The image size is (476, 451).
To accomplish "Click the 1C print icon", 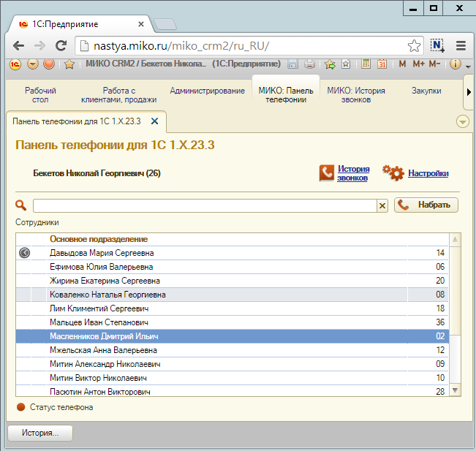I will (x=308, y=64).
